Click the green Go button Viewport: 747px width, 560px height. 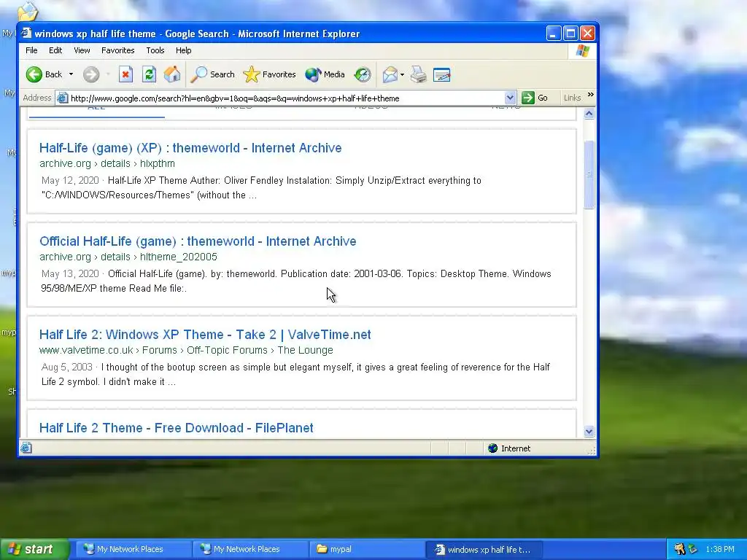coord(535,98)
